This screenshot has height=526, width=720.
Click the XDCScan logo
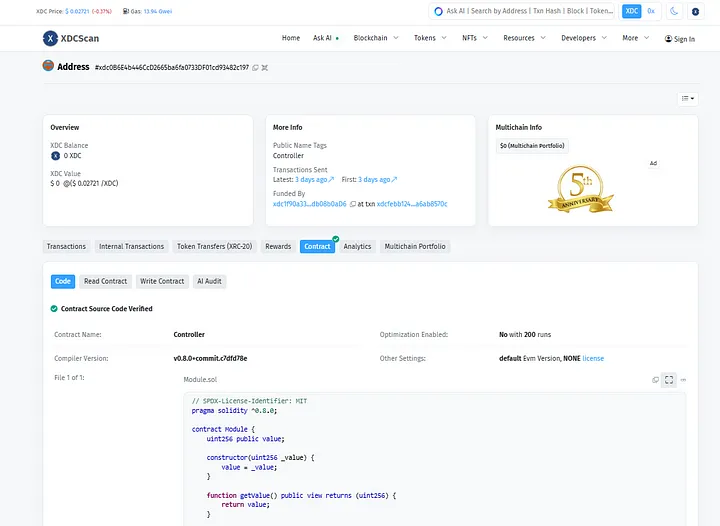coord(70,38)
